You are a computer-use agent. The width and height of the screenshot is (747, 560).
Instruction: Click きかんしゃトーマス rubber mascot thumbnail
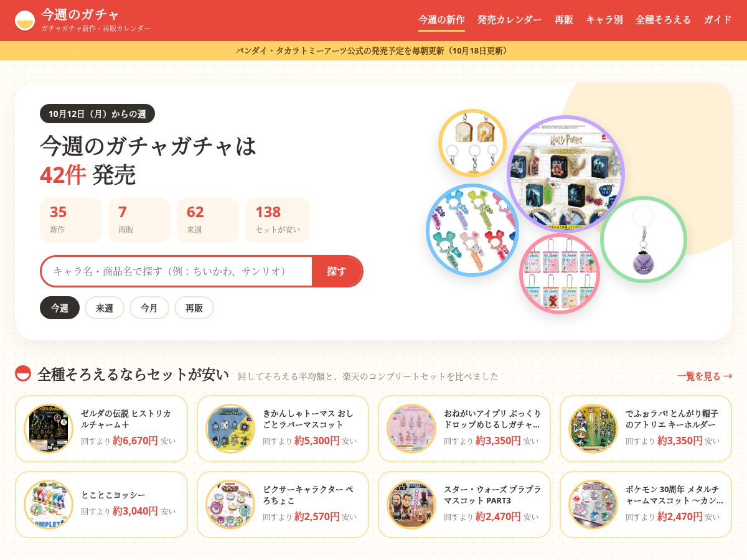click(230, 429)
